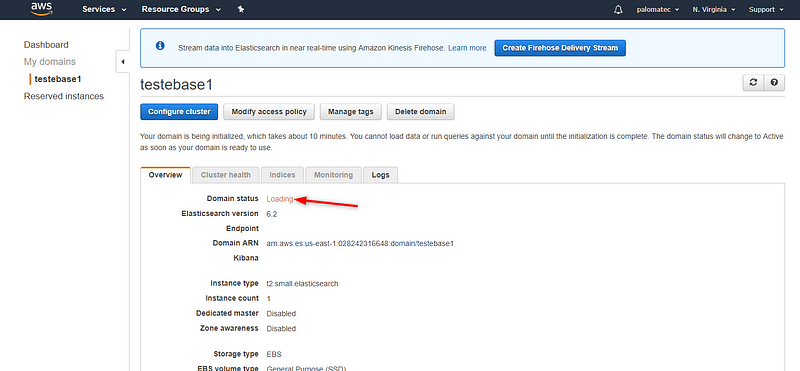Open the Support menu

[x=766, y=10]
